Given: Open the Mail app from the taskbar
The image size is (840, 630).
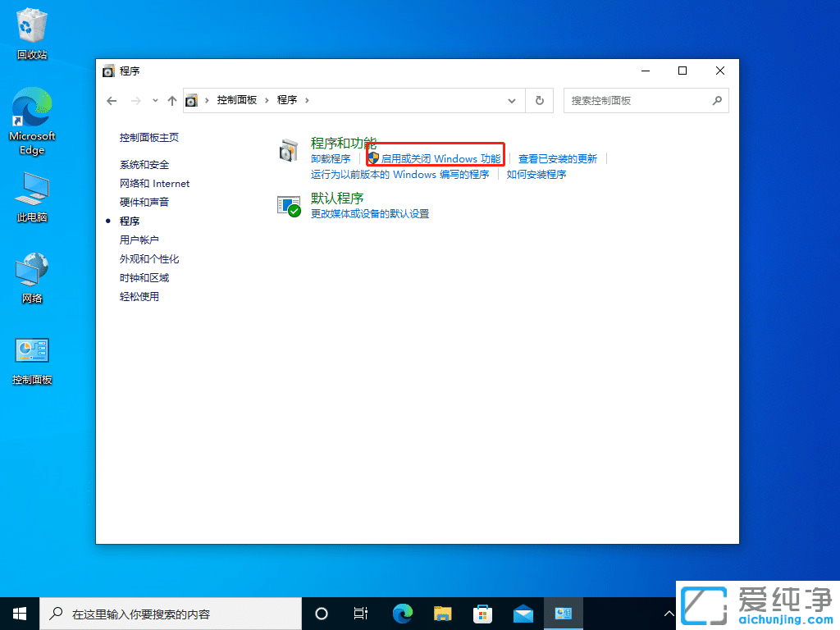Looking at the screenshot, I should (523, 613).
